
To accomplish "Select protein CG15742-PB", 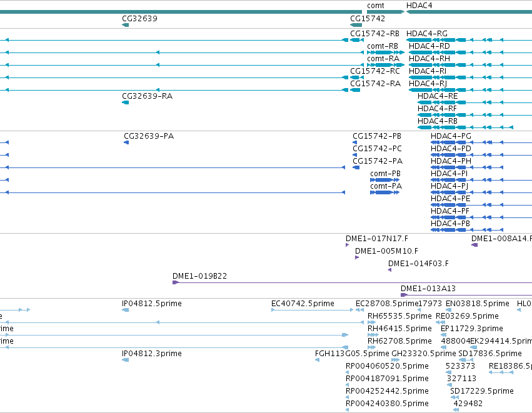I will point(376,136).
